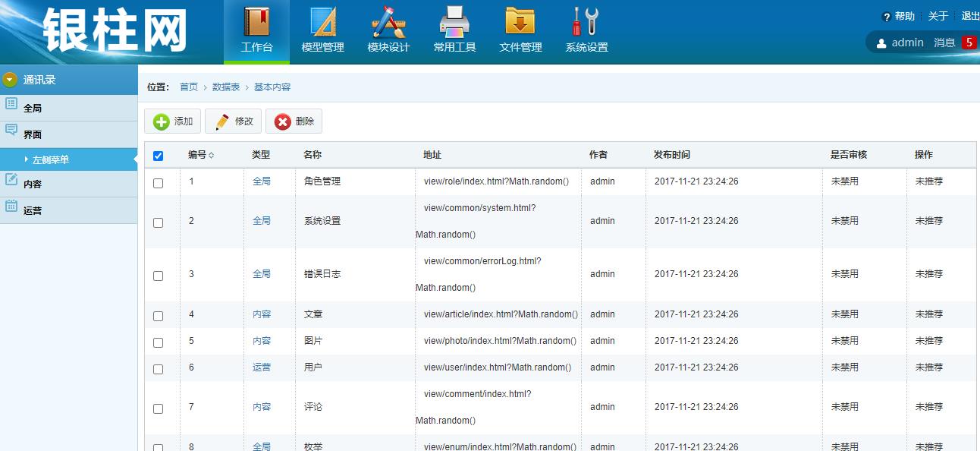Click the green plus icon for 添加
This screenshot has height=451, width=980.
click(162, 121)
